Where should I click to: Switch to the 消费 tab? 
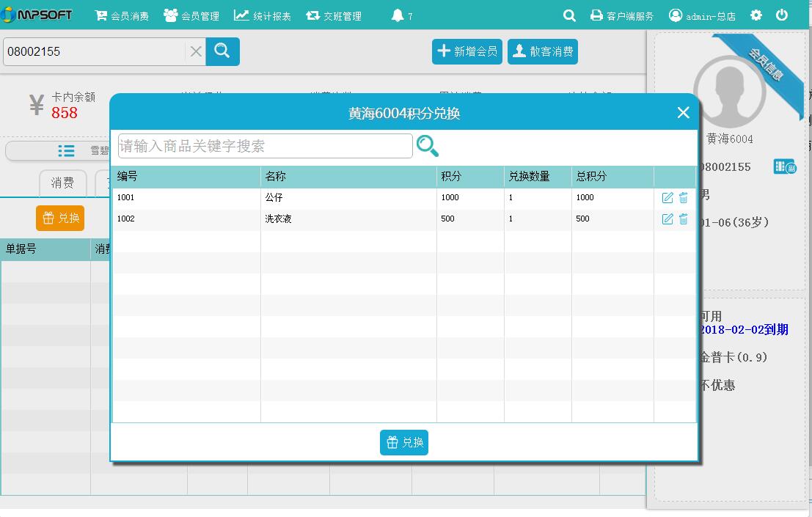[62, 183]
